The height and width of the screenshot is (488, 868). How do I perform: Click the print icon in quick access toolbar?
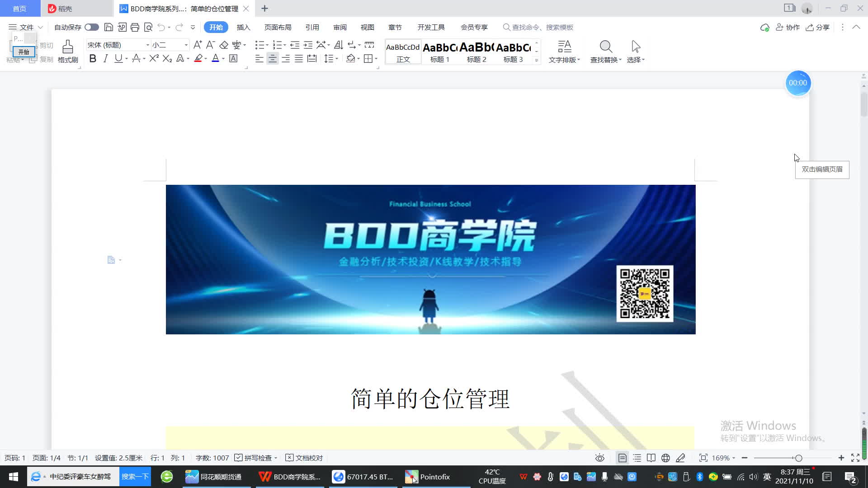pyautogui.click(x=135, y=27)
